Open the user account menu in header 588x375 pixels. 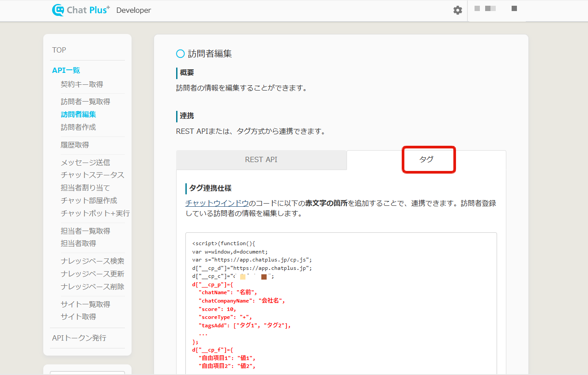point(496,9)
